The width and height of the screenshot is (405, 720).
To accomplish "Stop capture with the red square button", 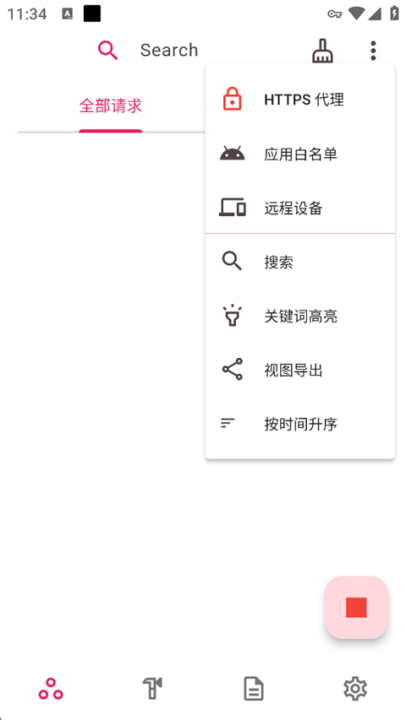I will [356, 607].
